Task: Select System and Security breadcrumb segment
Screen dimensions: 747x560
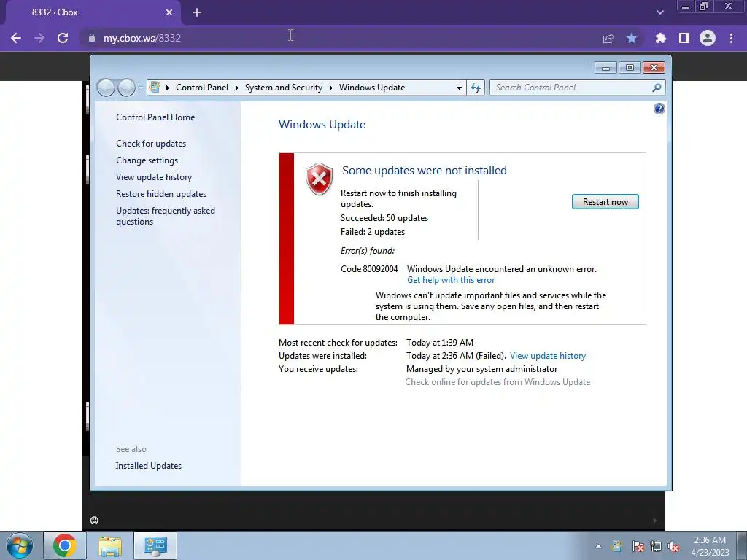Action: click(284, 87)
